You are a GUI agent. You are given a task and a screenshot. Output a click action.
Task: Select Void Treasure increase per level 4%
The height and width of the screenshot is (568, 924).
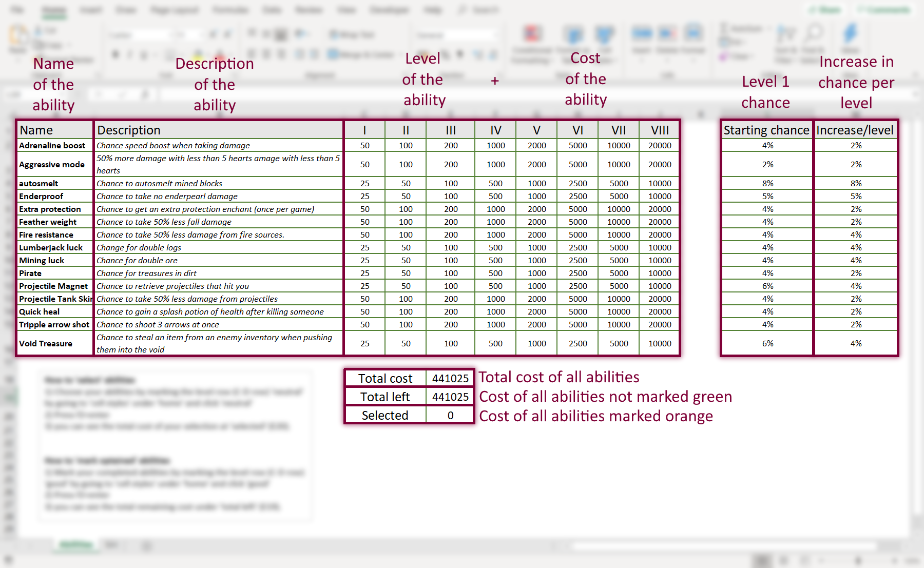point(856,344)
